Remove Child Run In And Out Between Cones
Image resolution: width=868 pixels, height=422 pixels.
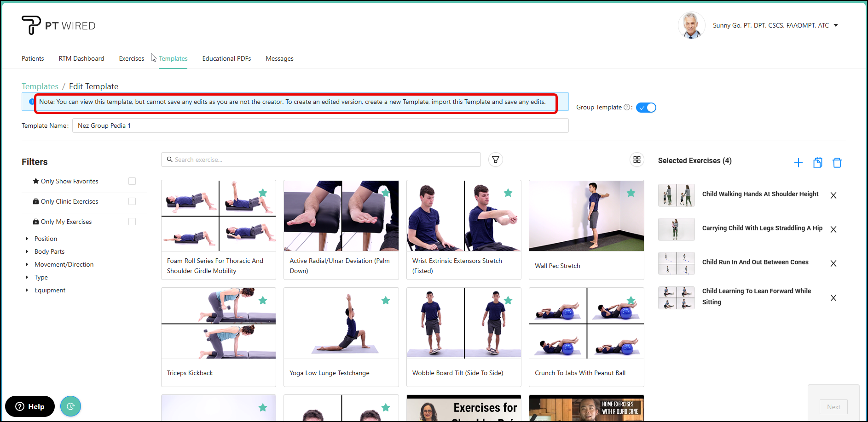(833, 263)
